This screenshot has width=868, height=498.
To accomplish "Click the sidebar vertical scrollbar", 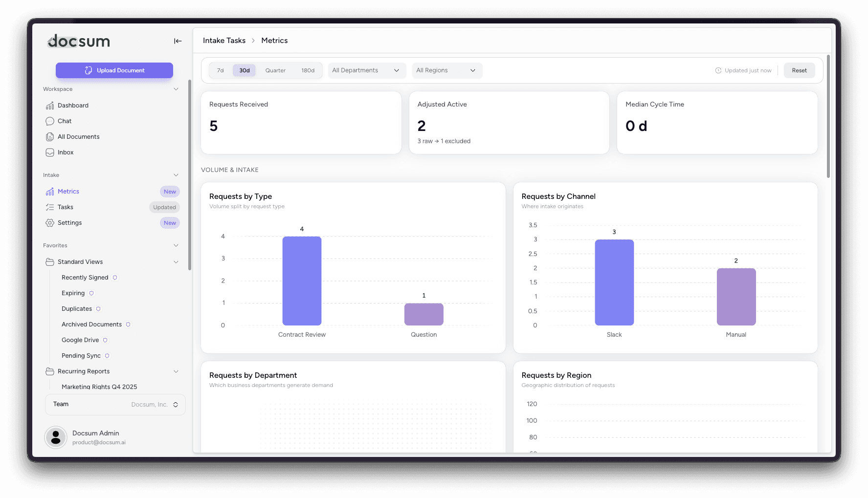I will pyautogui.click(x=190, y=175).
